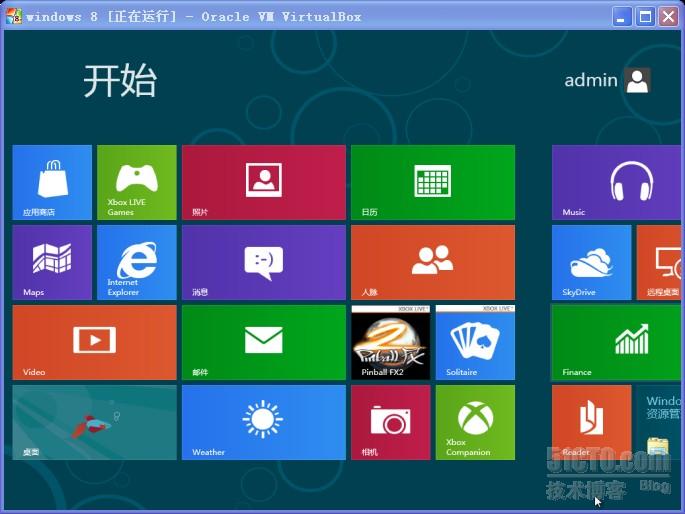
Task: Open the Finance chart tile
Action: coord(616,342)
